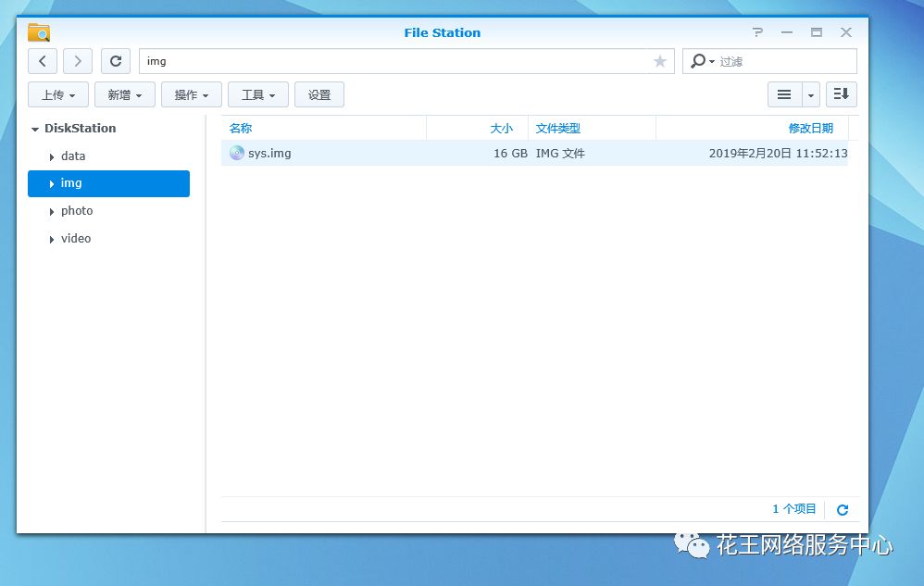Click the 1 个项目 item count
The height and width of the screenshot is (586, 924).
tap(794, 509)
